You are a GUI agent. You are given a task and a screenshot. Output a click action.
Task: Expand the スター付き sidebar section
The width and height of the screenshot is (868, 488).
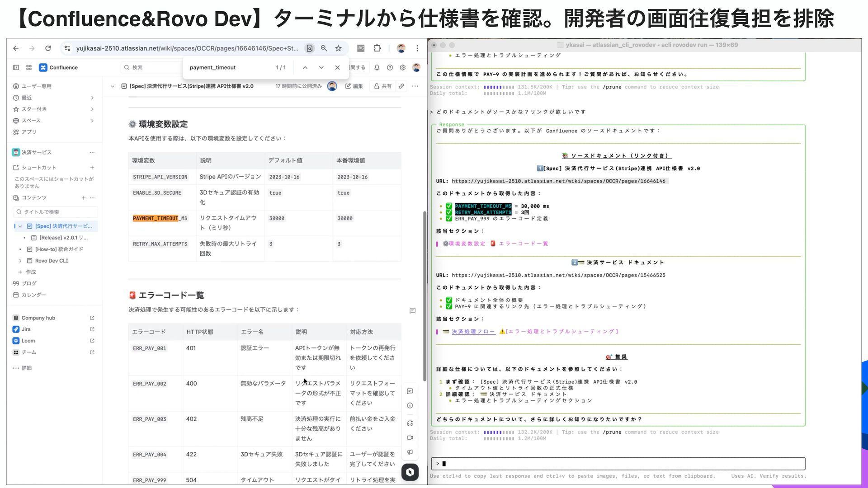pos(92,109)
